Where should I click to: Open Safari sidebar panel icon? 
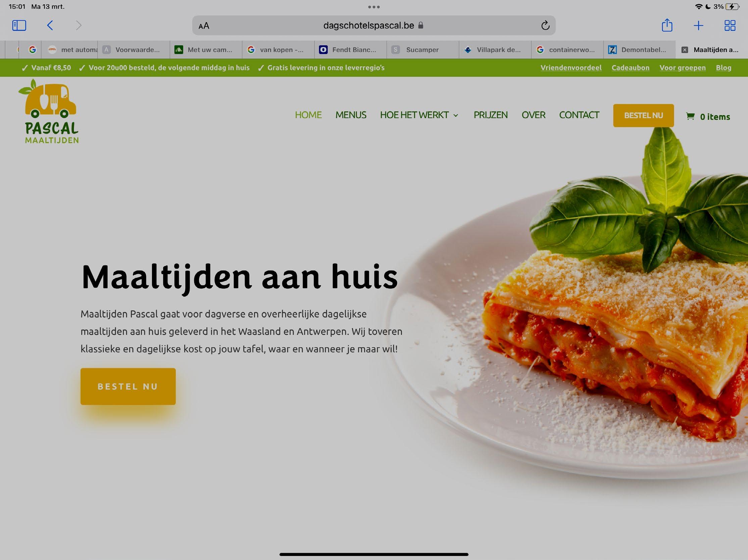point(19,26)
